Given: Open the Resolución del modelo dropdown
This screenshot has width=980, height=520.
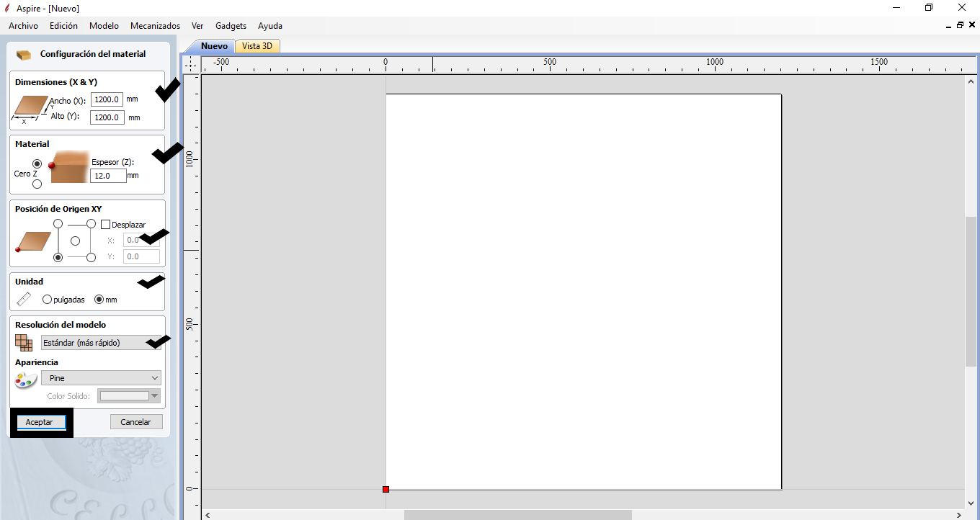Looking at the screenshot, I should pos(101,343).
